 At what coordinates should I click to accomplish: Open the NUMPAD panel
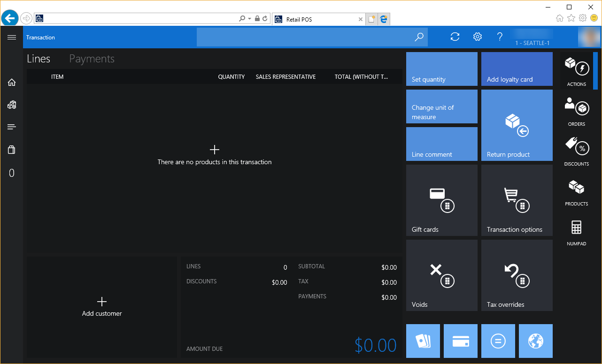(x=577, y=231)
